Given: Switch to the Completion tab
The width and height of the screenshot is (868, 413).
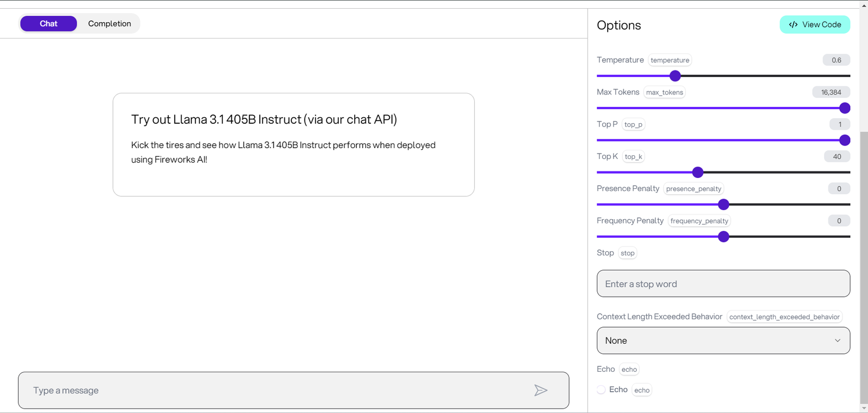Looking at the screenshot, I should (x=110, y=23).
